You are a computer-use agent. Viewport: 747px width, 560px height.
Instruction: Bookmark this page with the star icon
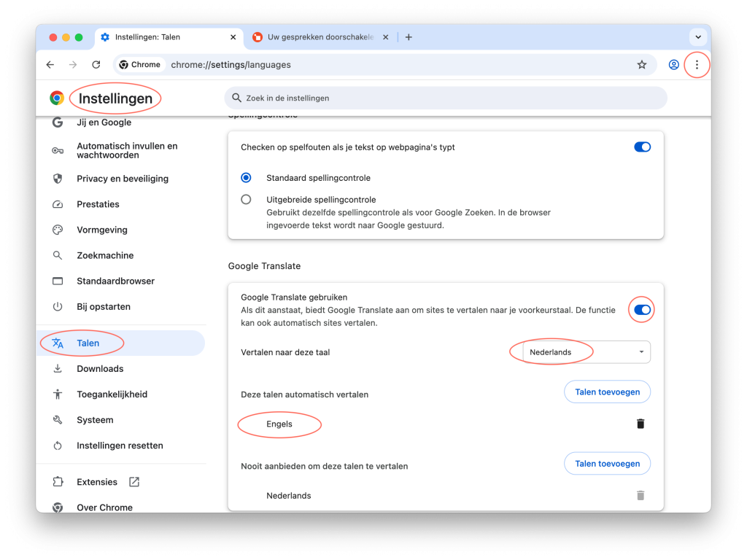pyautogui.click(x=642, y=65)
